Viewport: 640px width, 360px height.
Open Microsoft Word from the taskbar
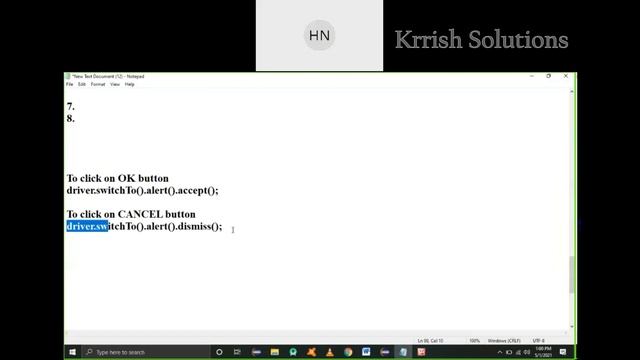pyautogui.click(x=366, y=352)
